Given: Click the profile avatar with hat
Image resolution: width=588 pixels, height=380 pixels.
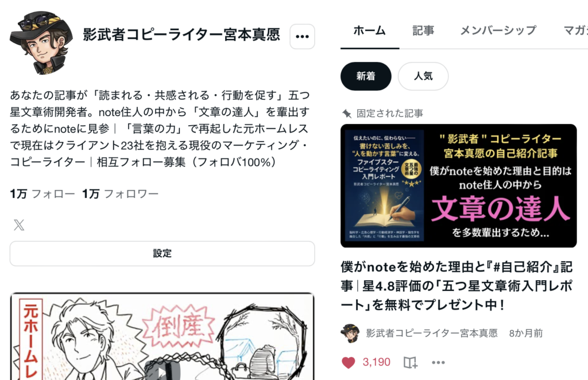Looking at the screenshot, I should 41,42.
